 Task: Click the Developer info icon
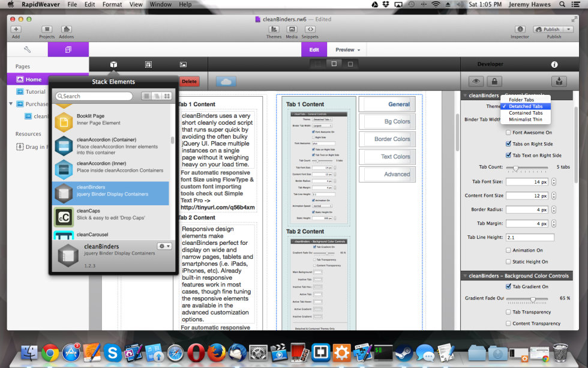(x=554, y=64)
